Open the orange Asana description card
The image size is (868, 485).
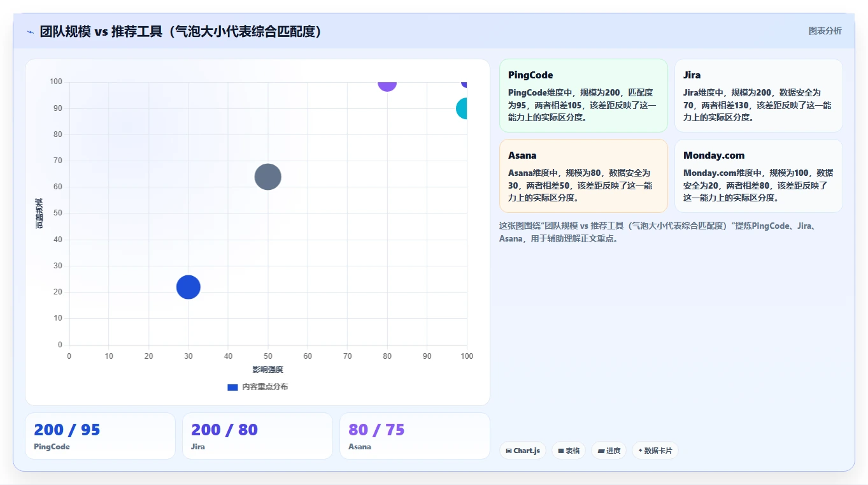click(x=583, y=176)
